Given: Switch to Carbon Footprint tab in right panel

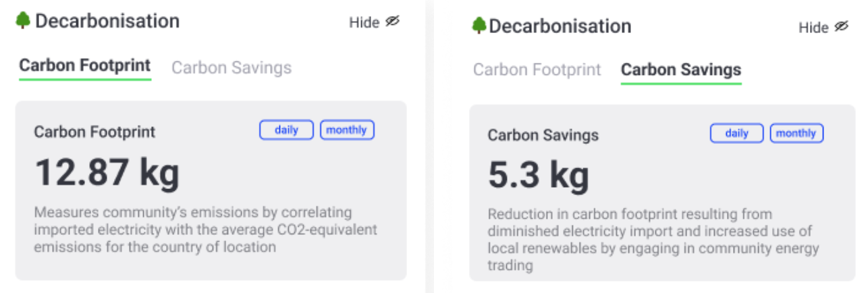Looking at the screenshot, I should pos(537,70).
